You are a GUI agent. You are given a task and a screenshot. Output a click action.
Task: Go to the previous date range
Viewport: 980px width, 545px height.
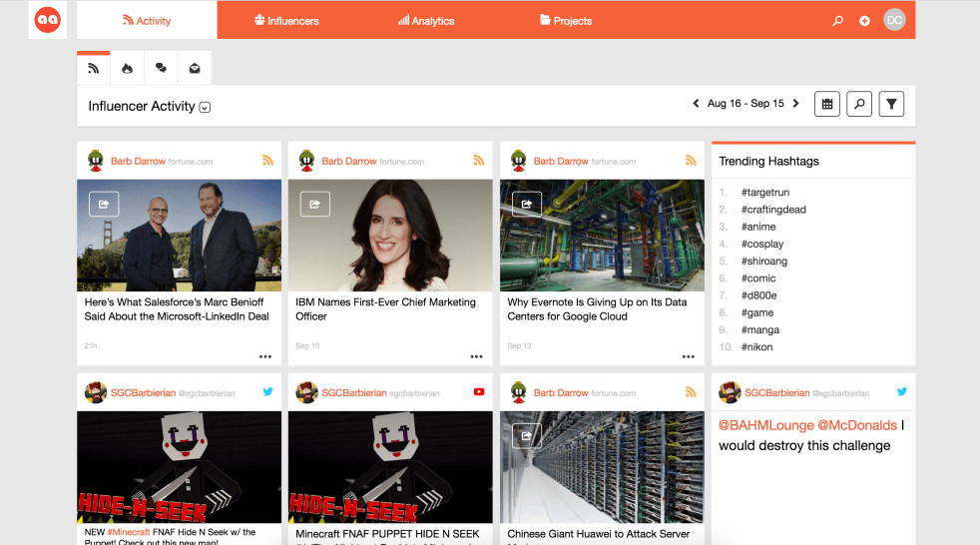[x=696, y=103]
